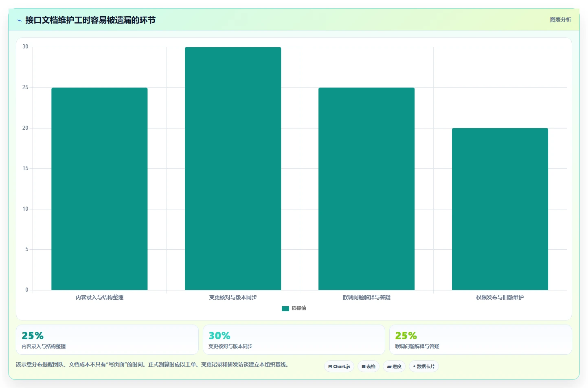Click the 30% card for 变更核对与版本同步
Viewport: 588px width, 388px height.
pyautogui.click(x=294, y=340)
